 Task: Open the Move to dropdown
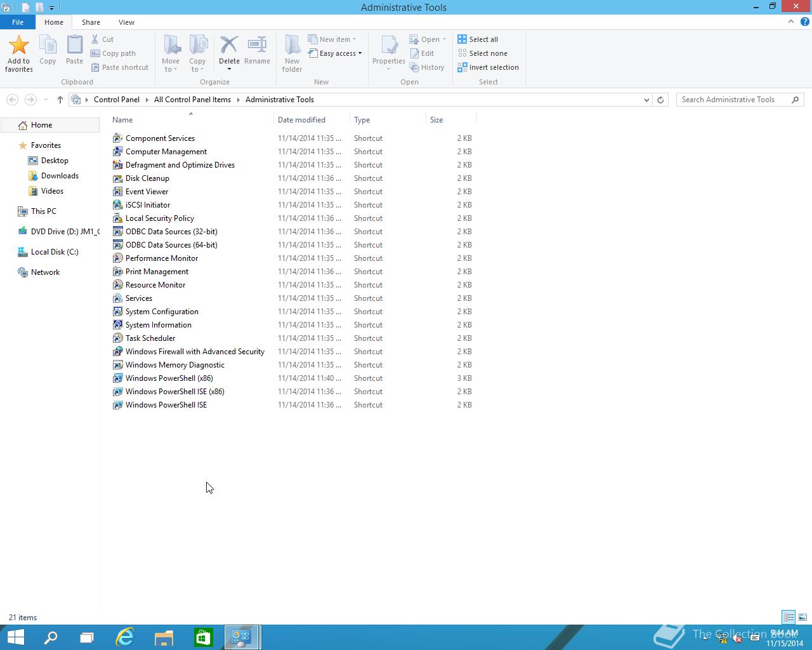(x=171, y=65)
